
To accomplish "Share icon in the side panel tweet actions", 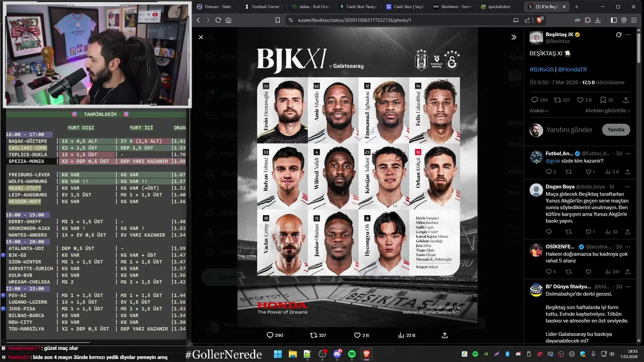I will point(626,100).
